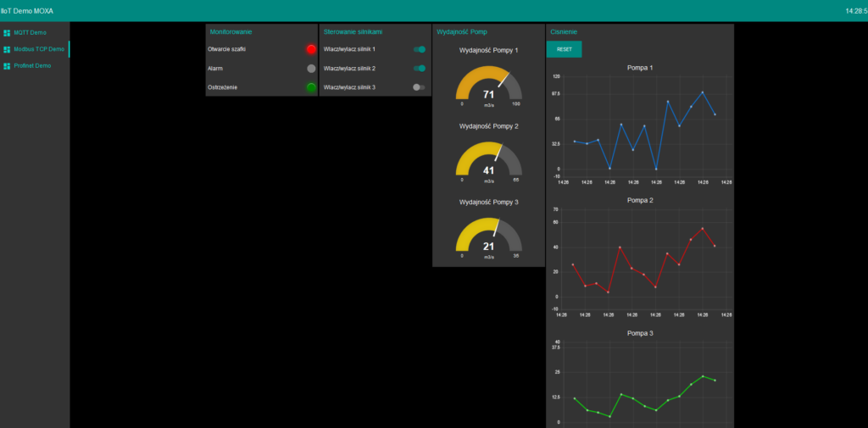
Task: Toggle the Wlacz/wylacz silnik 2 switch
Action: click(x=420, y=68)
